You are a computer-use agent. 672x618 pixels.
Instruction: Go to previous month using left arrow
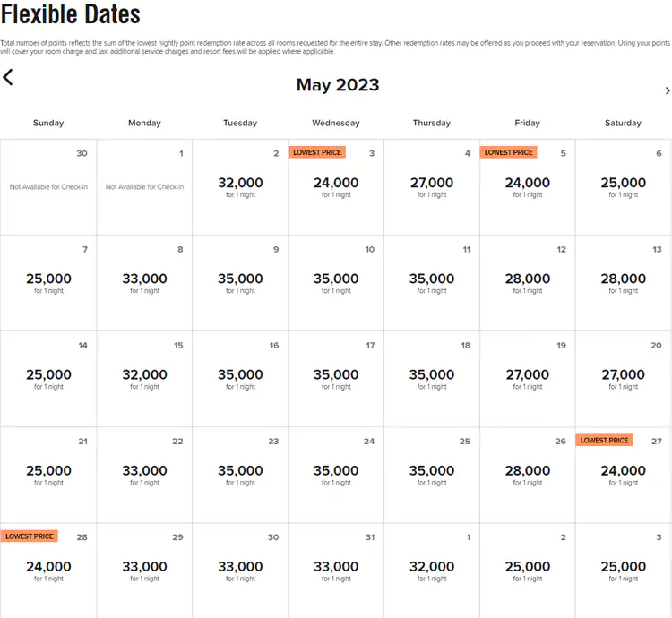coord(8,78)
